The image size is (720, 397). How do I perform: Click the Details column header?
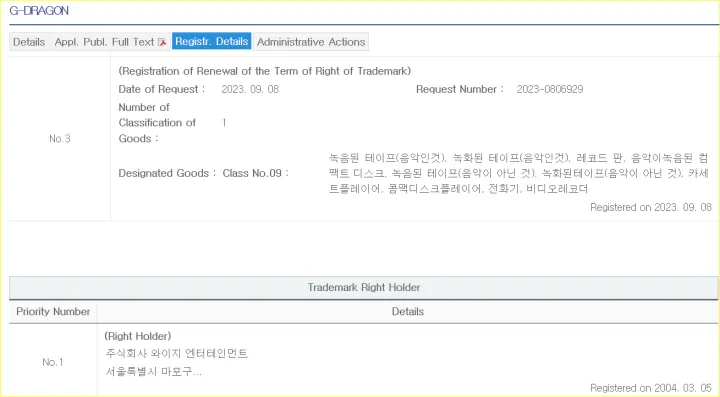(408, 312)
